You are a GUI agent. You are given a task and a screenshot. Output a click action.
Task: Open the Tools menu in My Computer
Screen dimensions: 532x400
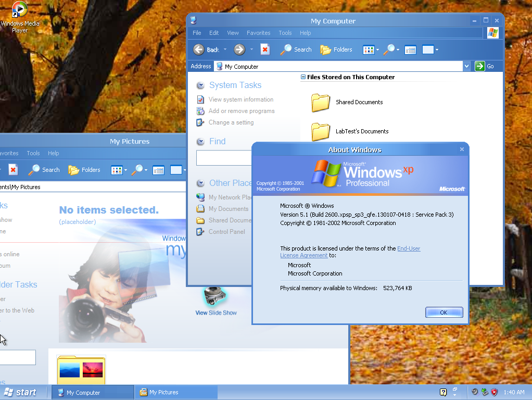click(285, 33)
